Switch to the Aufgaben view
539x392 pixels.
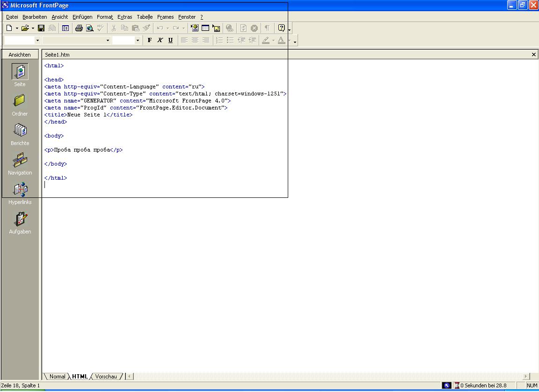click(20, 223)
